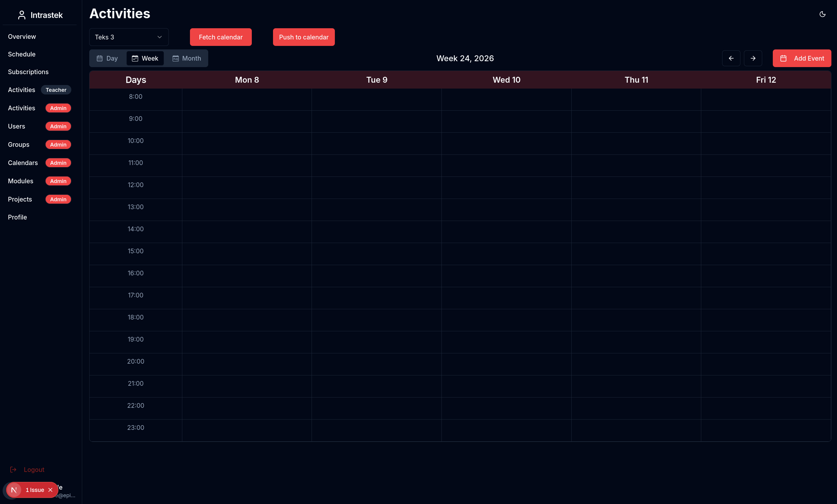Click Week 24, 2026 title
Image resolution: width=837 pixels, height=504 pixels.
pos(465,58)
